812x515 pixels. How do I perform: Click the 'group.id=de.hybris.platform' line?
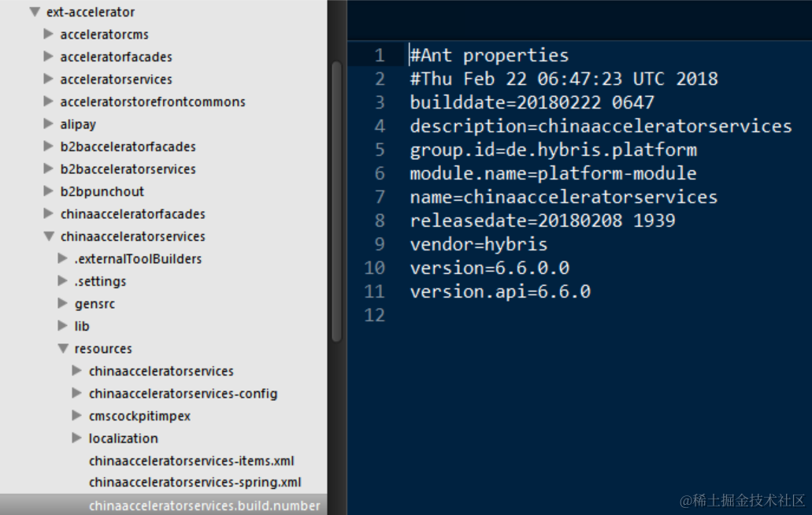(x=553, y=150)
